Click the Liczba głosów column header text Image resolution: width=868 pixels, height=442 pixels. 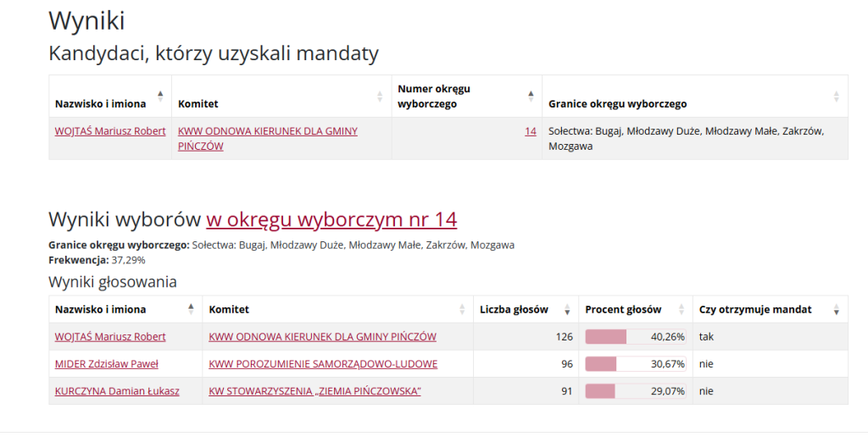click(514, 310)
